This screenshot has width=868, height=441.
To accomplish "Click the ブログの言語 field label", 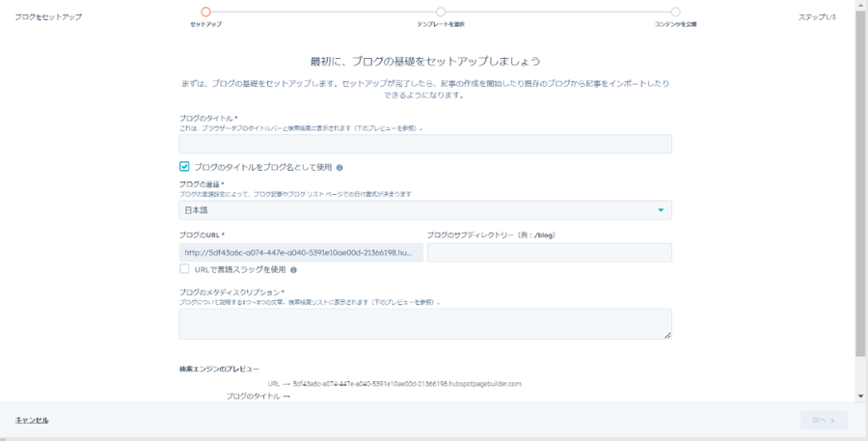I will (202, 184).
